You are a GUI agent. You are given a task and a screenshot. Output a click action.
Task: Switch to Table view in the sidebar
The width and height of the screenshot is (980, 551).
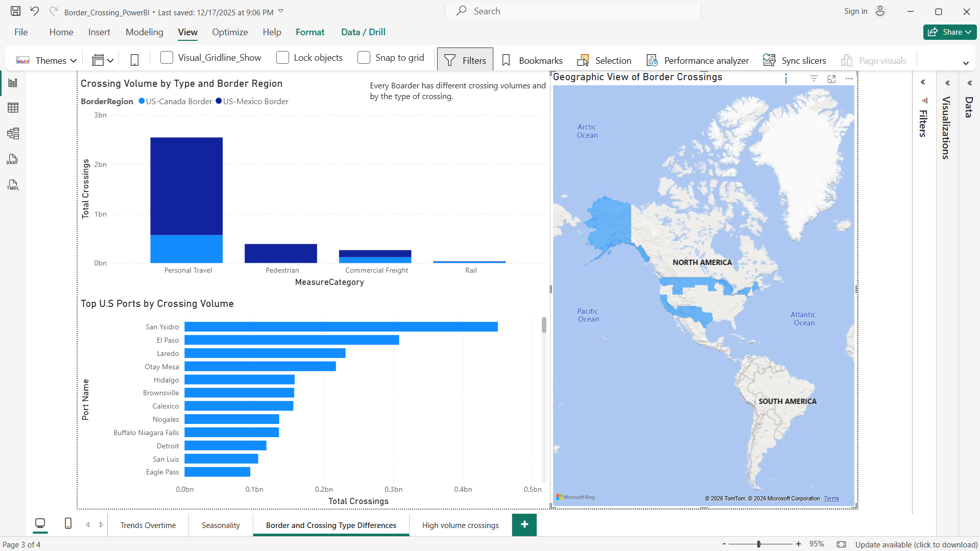[13, 107]
